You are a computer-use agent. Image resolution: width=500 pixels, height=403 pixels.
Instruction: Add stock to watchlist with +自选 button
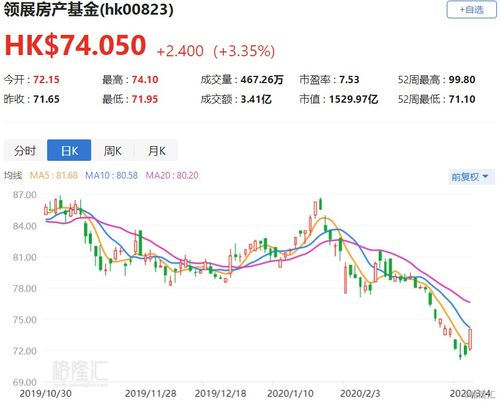471,10
